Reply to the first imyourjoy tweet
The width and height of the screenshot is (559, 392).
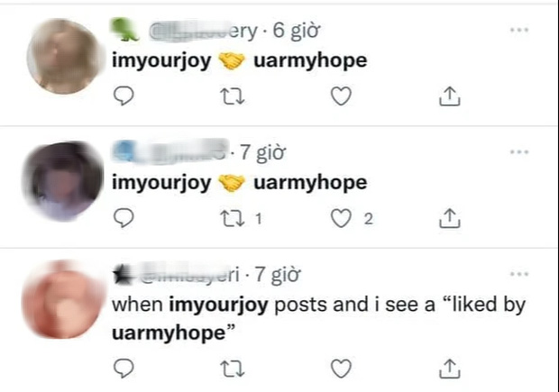pyautogui.click(x=124, y=96)
